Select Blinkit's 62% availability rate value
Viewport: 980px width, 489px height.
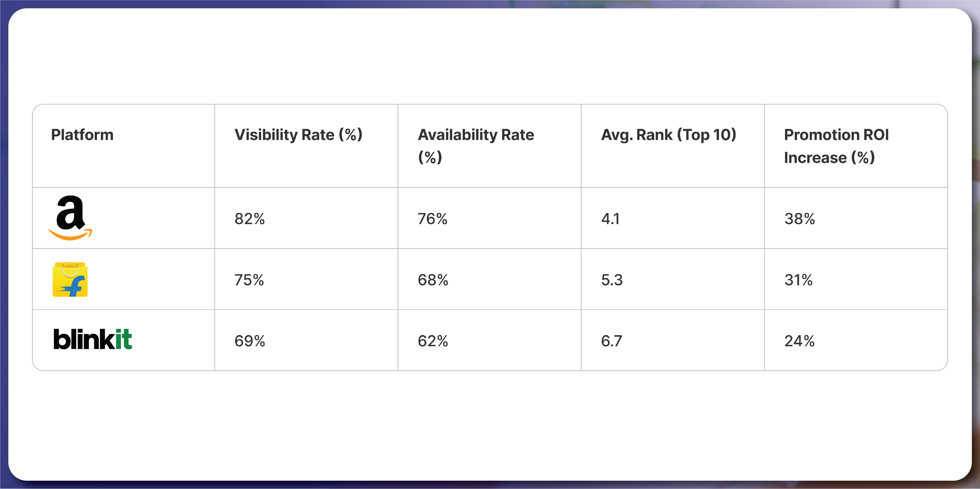tap(433, 341)
